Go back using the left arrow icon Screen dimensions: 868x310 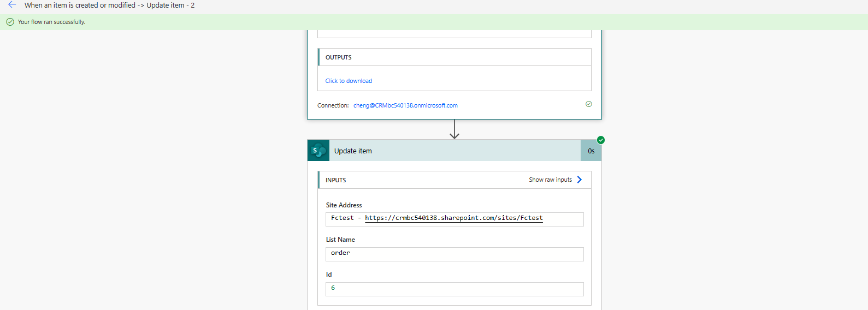pos(12,5)
